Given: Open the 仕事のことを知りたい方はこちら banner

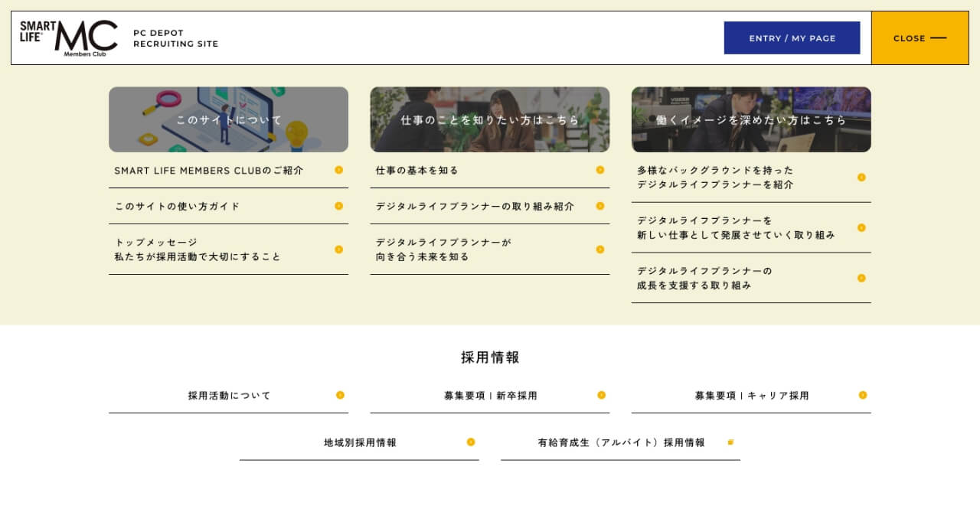Looking at the screenshot, I should click(490, 119).
